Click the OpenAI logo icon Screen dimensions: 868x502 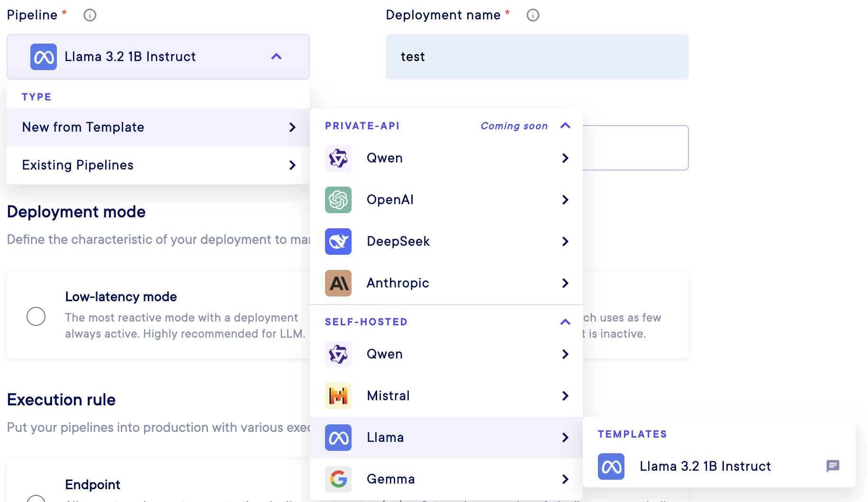click(x=338, y=200)
